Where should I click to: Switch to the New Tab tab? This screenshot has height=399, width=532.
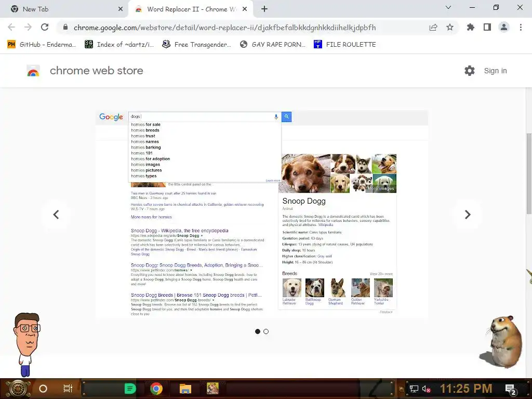pyautogui.click(x=64, y=9)
